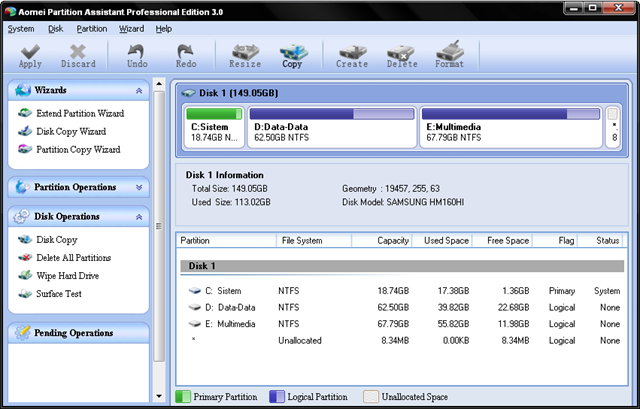The height and width of the screenshot is (409, 640).
Task: Launch the Disk Copy Wizard
Action: (x=71, y=131)
